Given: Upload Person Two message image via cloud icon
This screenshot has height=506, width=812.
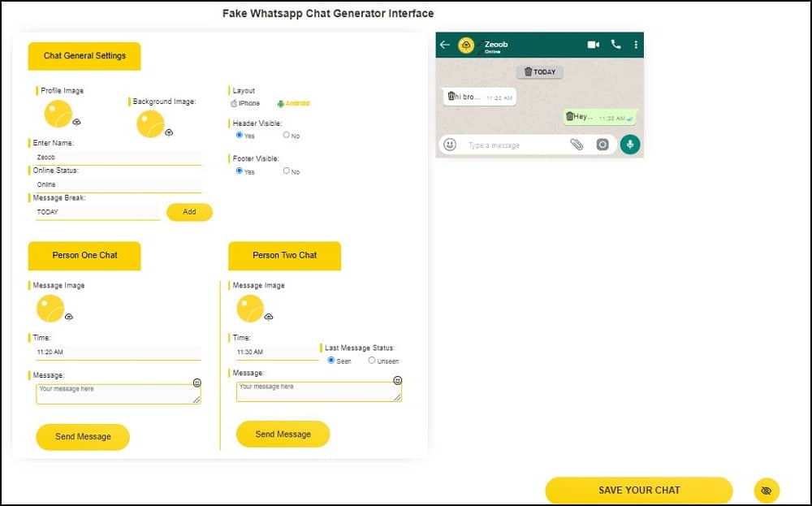Looking at the screenshot, I should tap(269, 317).
